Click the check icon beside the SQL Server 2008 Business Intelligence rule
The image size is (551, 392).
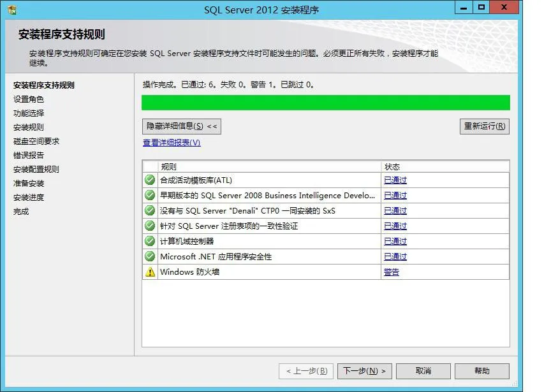pyautogui.click(x=149, y=195)
